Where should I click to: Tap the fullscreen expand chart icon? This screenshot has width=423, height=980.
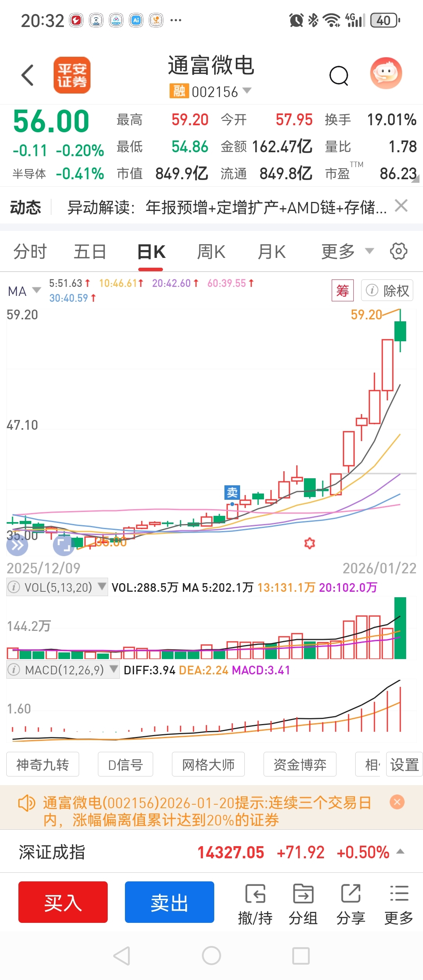[63, 545]
